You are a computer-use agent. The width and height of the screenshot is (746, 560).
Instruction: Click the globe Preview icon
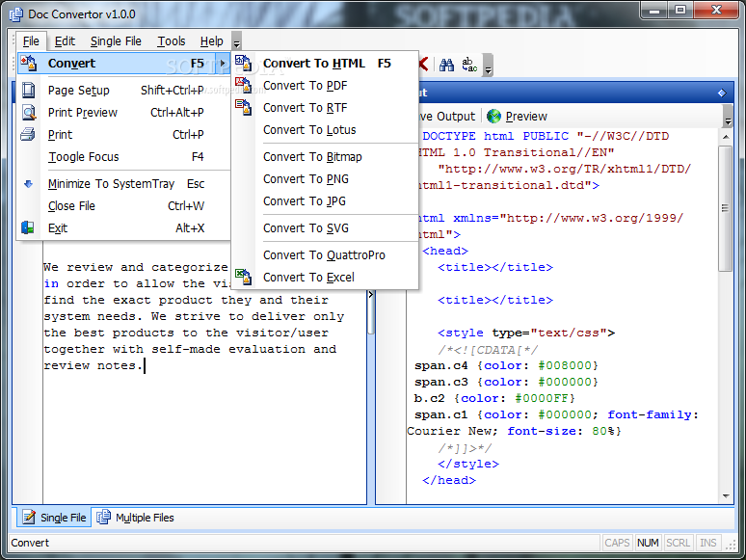pos(493,116)
